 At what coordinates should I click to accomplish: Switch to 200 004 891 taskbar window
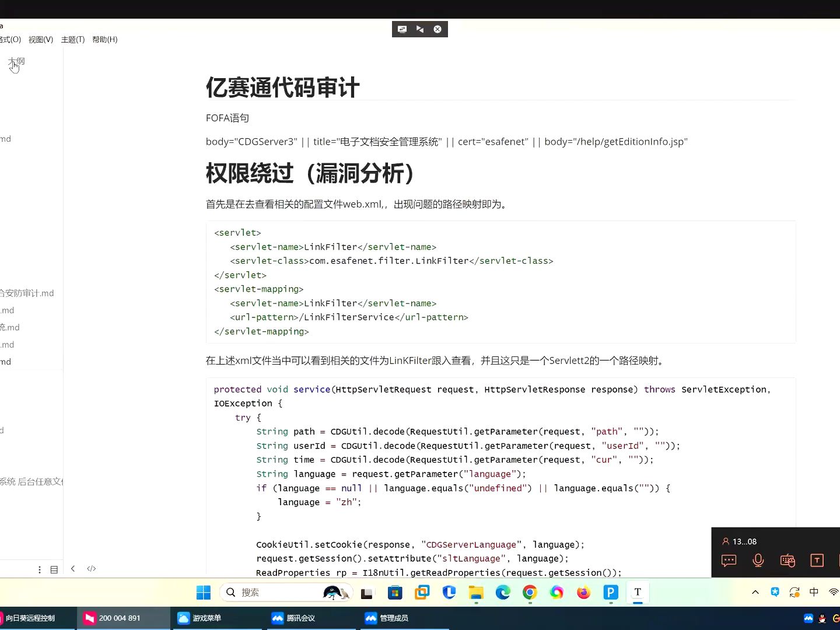[124, 618]
